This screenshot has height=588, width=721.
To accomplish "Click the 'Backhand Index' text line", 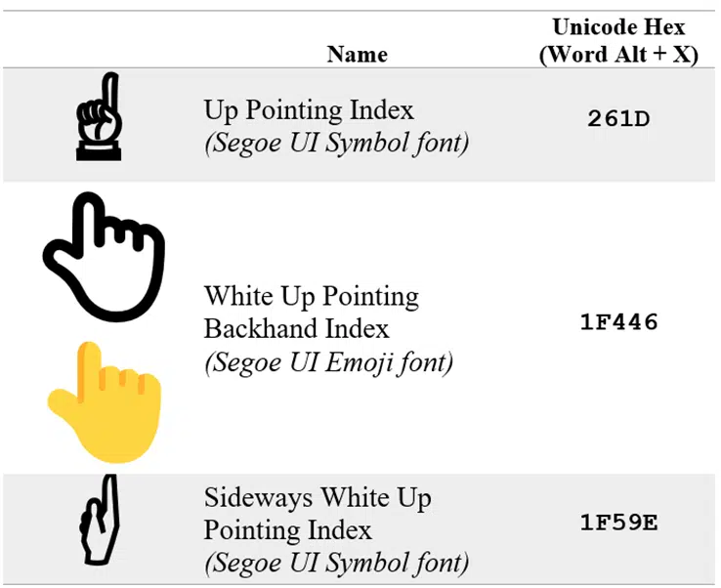I will (x=297, y=329).
